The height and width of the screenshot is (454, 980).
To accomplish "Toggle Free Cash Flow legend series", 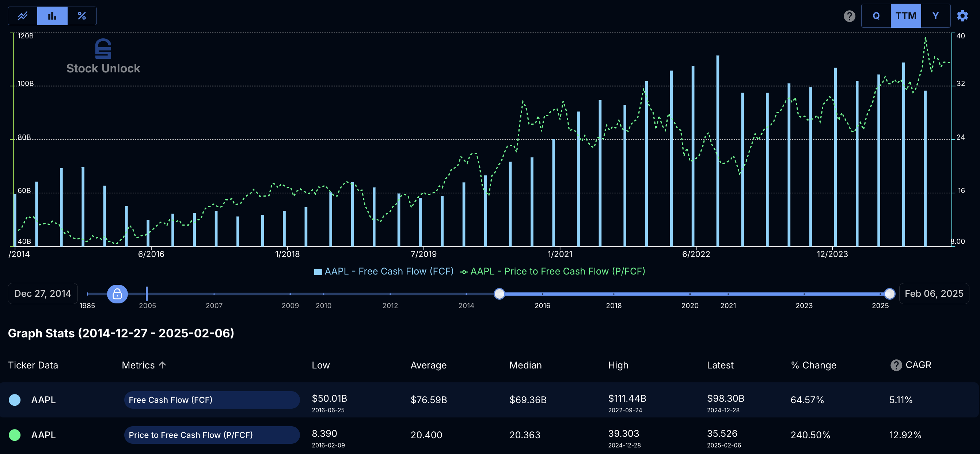I will [x=383, y=271].
